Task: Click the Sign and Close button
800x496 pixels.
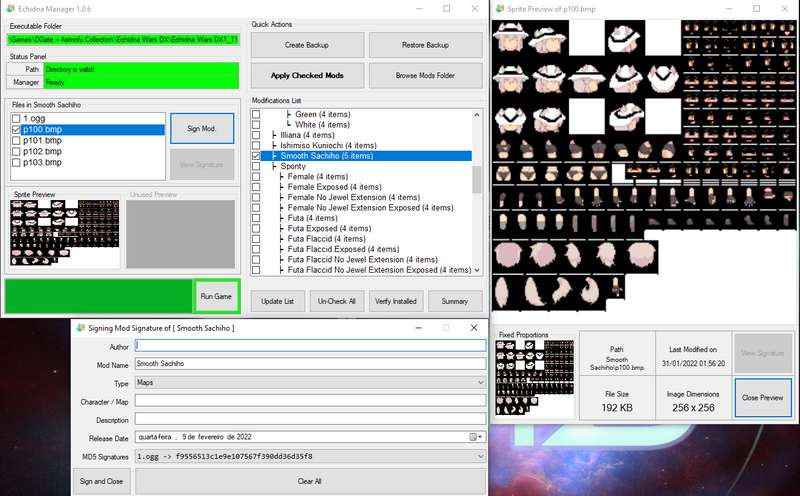Action: pos(101,481)
